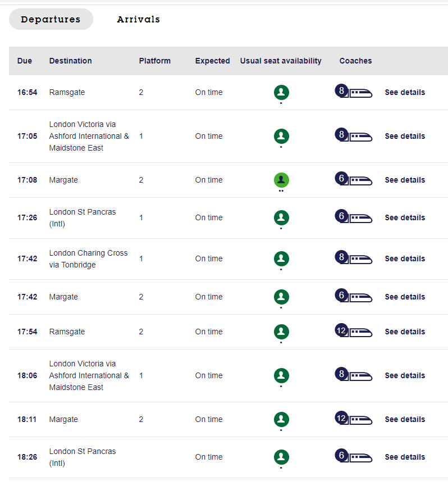Select the Departures tab
Viewport: 448px width, 490px height.
pyautogui.click(x=51, y=19)
